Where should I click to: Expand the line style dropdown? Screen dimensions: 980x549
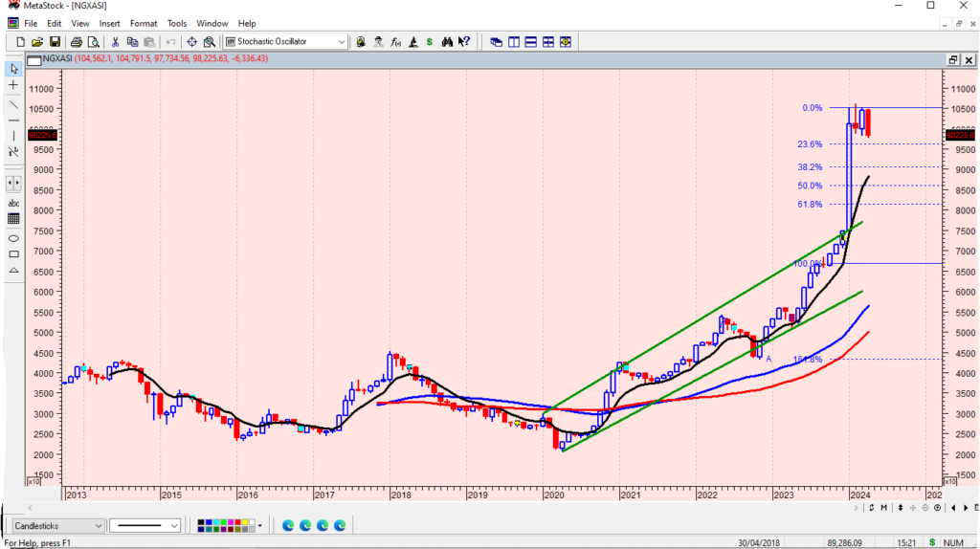(173, 525)
